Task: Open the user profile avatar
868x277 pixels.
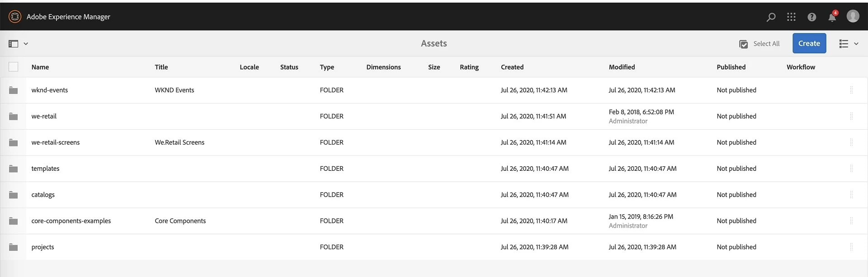Action: (x=853, y=16)
